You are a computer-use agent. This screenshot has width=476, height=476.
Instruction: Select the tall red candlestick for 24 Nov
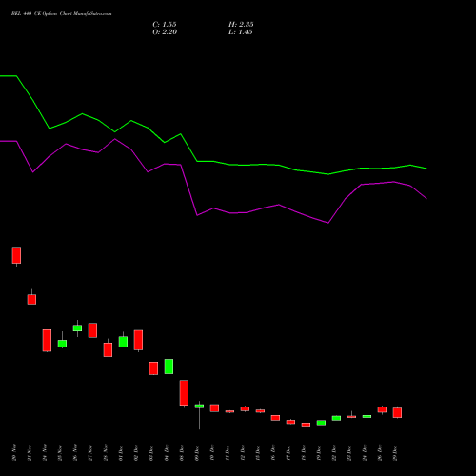47,341
